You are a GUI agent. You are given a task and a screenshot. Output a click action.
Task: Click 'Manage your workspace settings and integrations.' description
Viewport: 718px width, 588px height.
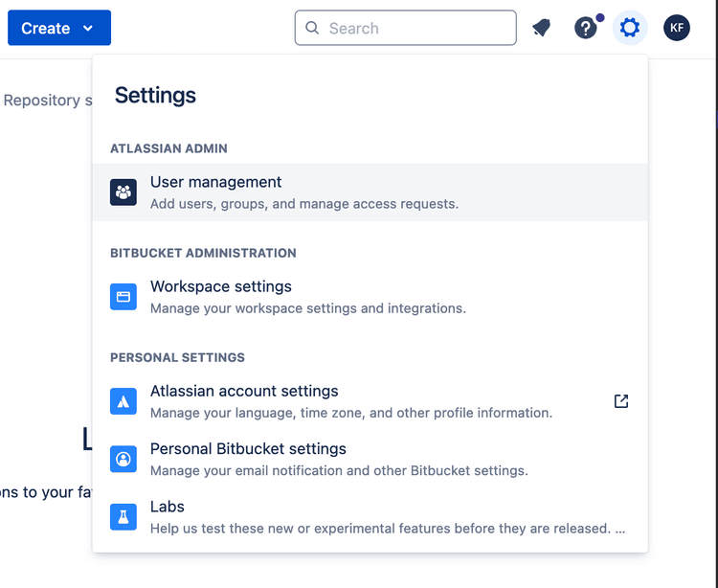[308, 308]
